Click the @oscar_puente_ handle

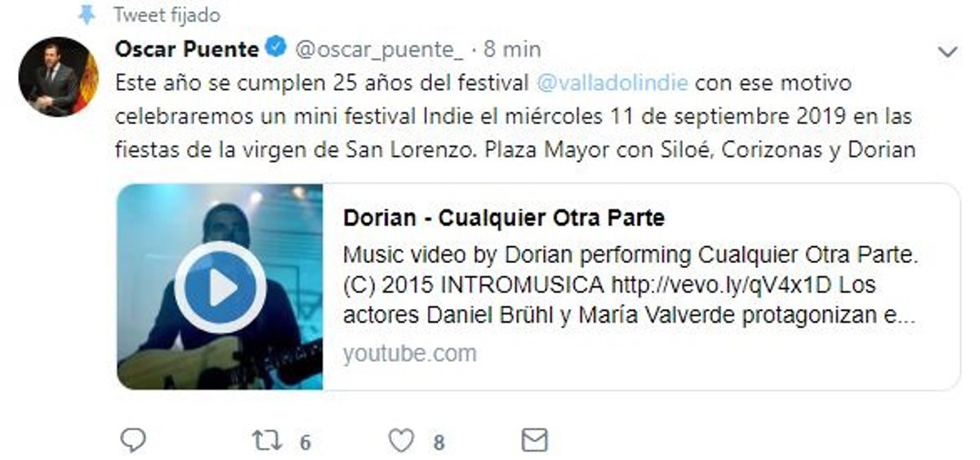pos(378,50)
